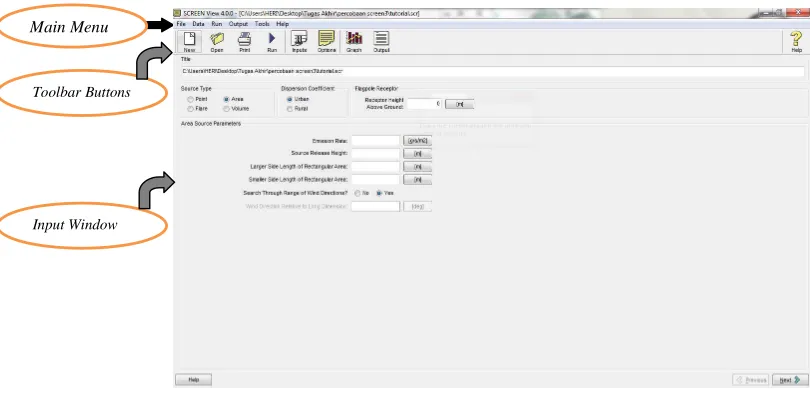Close the SCREEN View window
This screenshot has width=810, height=396.
coord(799,13)
